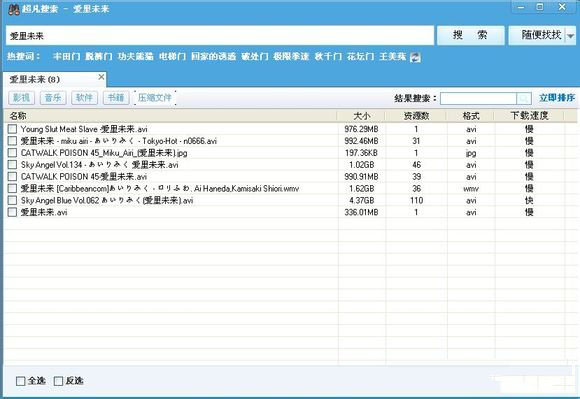Click the magnifier icon beside result search box
Viewport: 580px width, 399px height.
coord(524,98)
